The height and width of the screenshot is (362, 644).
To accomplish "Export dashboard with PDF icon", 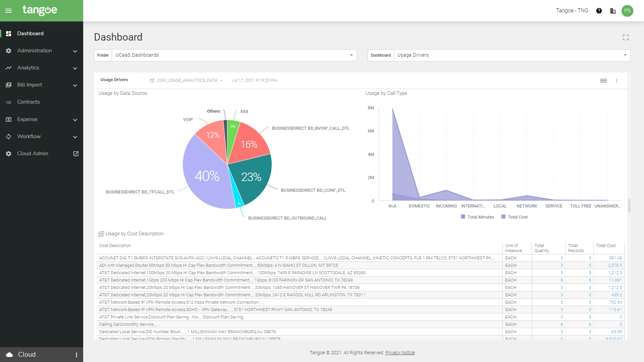I will click(603, 81).
